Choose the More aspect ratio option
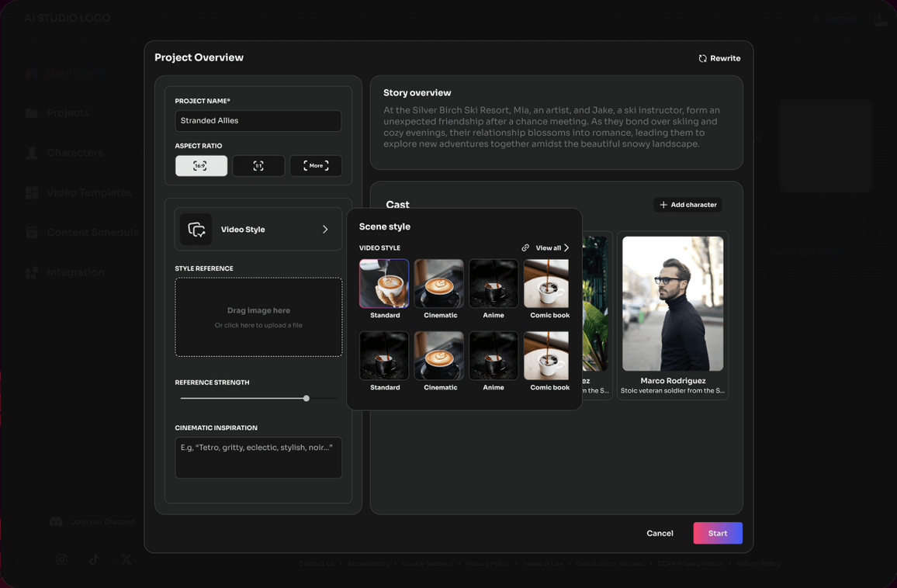The height and width of the screenshot is (588, 897). click(x=316, y=166)
